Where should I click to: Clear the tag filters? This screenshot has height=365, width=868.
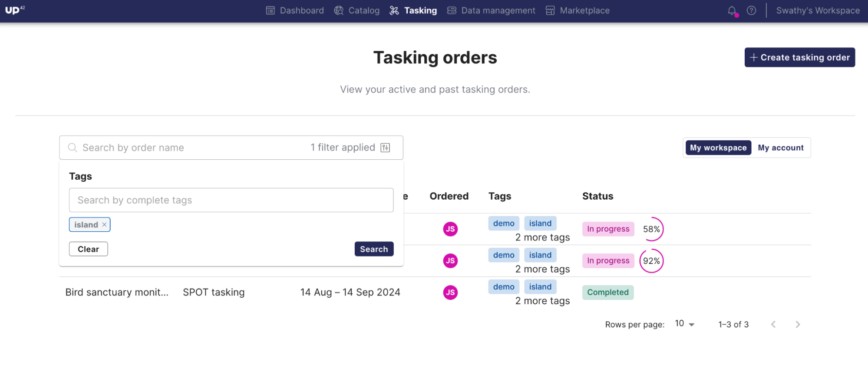point(88,249)
